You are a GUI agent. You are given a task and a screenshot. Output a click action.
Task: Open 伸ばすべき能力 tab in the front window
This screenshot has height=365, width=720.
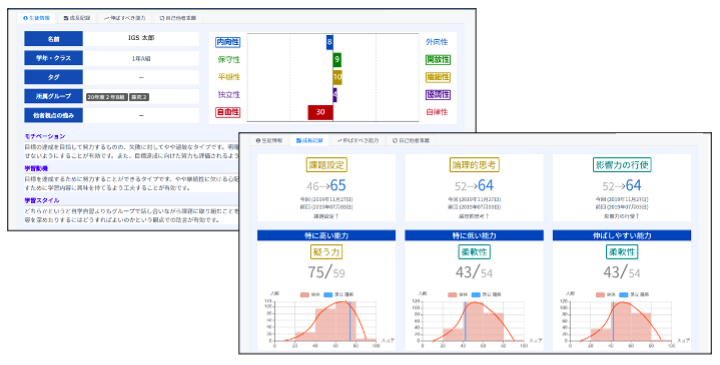[358, 140]
